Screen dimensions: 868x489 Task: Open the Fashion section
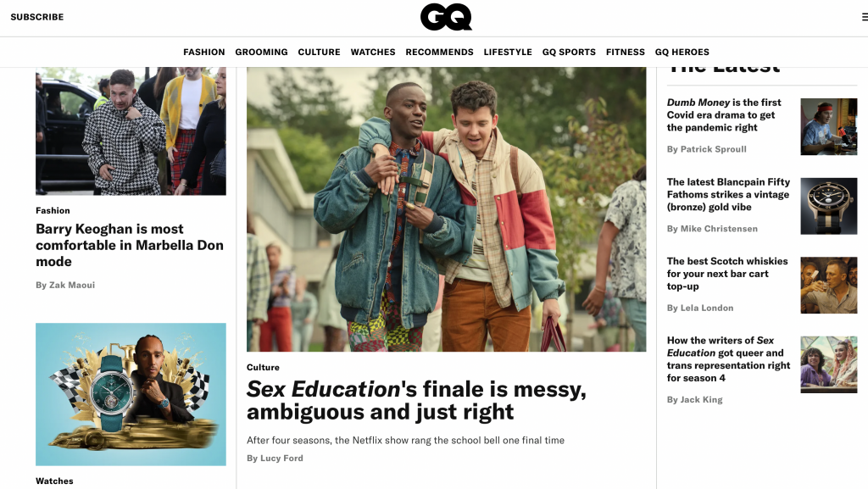[204, 52]
